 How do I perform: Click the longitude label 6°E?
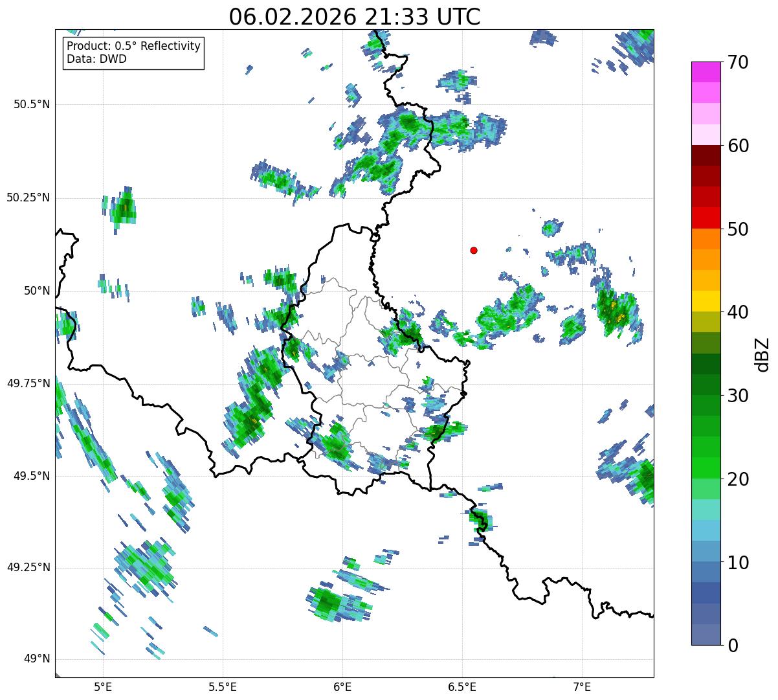coord(342,686)
